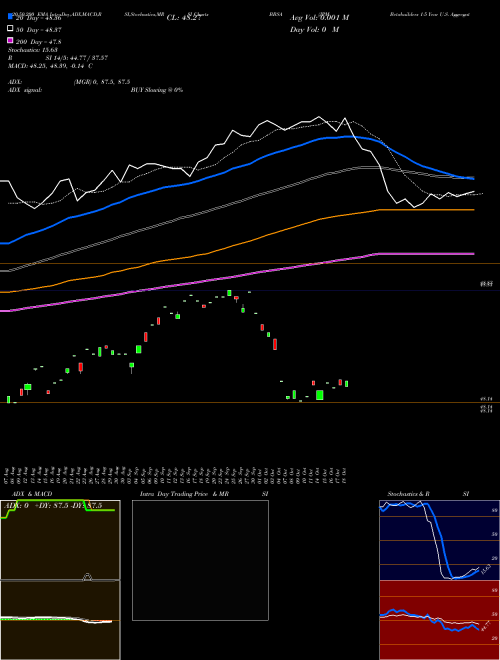
Task: Click the 'Day Vol: 0 M' label
Action: point(314,29)
